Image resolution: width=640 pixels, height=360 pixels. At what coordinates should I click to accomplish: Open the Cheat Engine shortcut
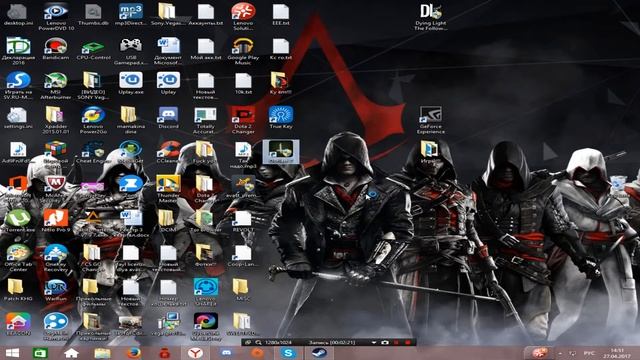pos(93,150)
